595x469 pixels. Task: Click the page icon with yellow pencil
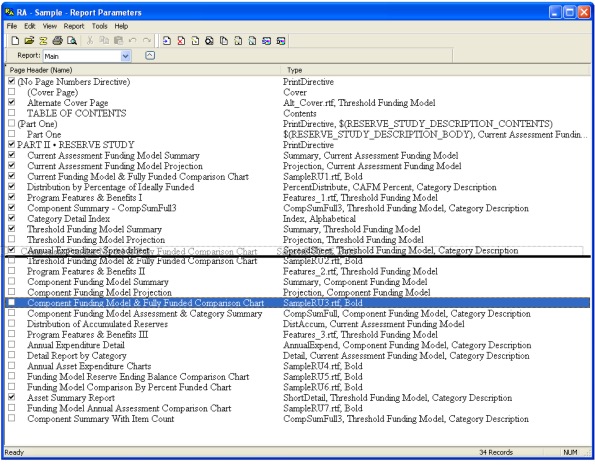coord(195,41)
